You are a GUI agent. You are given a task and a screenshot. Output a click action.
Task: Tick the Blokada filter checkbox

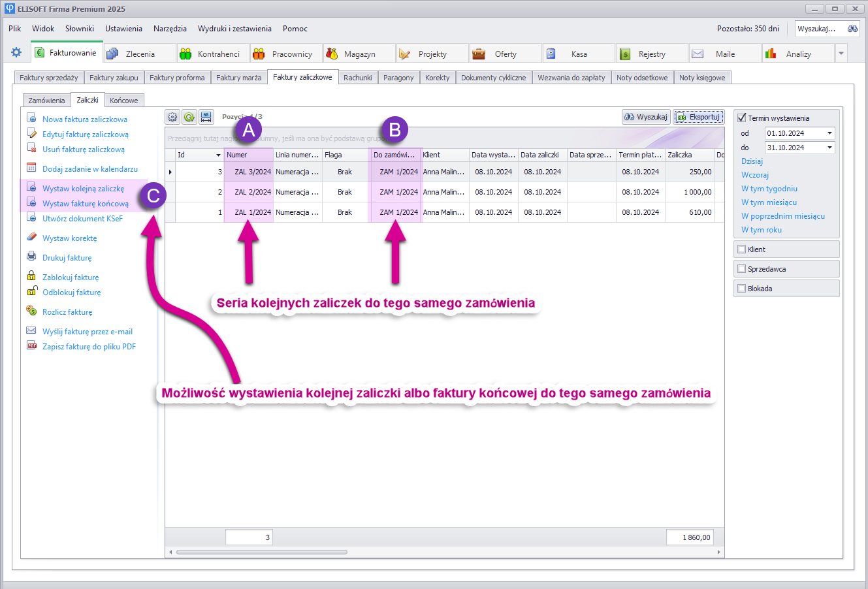[x=741, y=289]
